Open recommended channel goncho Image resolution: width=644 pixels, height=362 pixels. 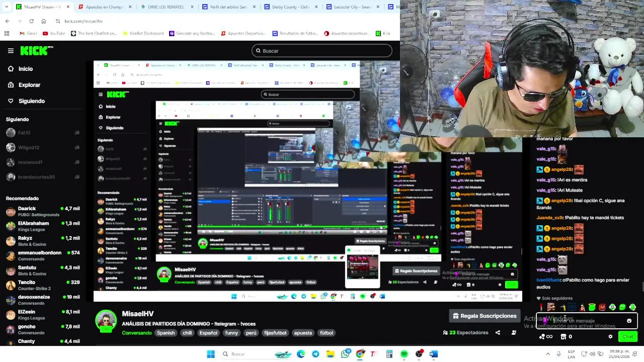pyautogui.click(x=43, y=329)
